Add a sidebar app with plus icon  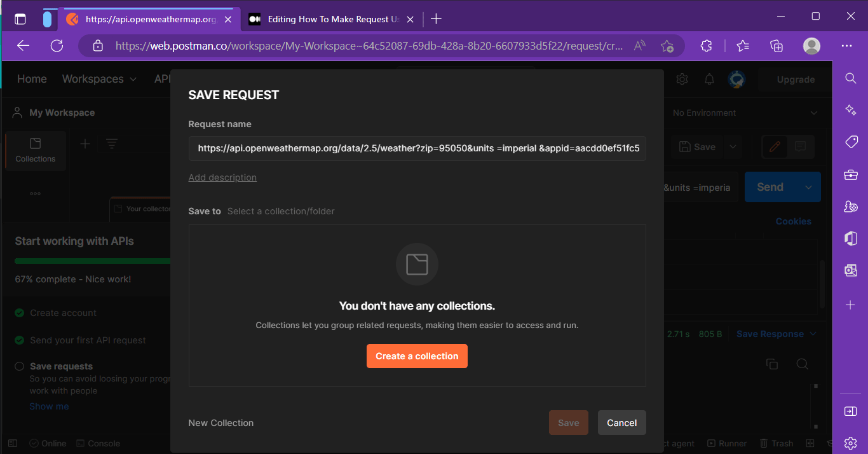(851, 305)
